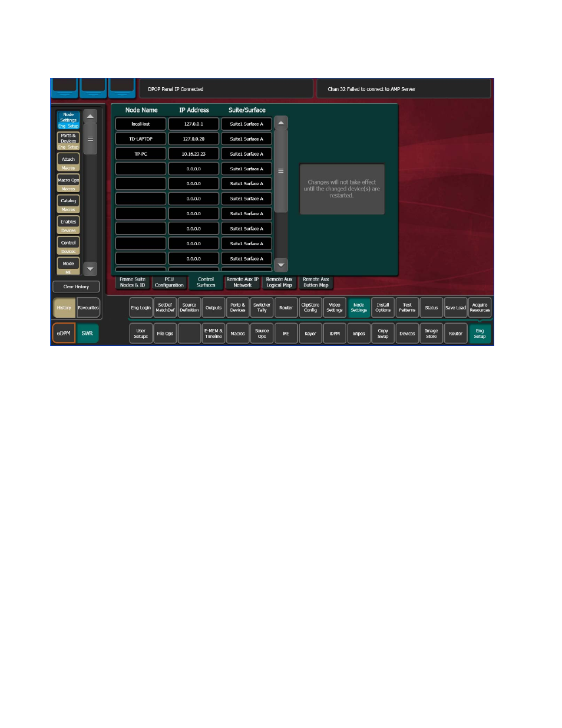
Task: Switch to Favourites tab
Action: click(88, 308)
